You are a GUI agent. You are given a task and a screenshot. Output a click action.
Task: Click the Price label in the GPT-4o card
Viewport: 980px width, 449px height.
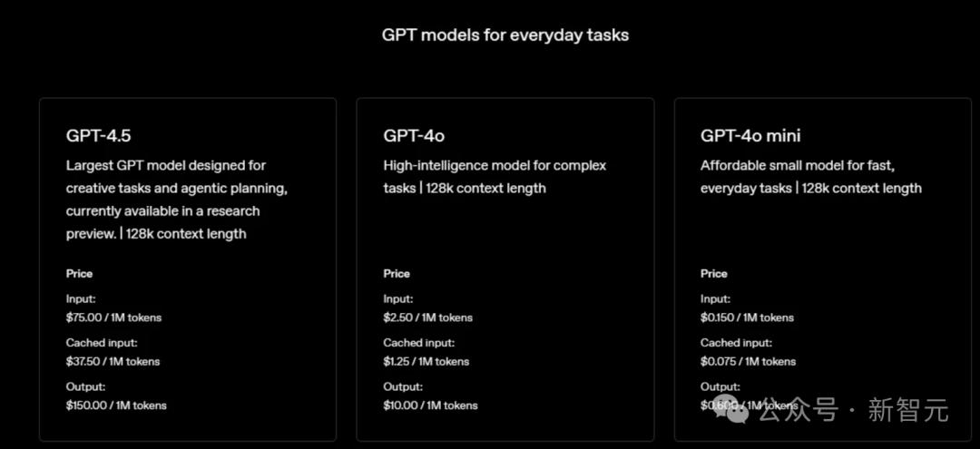(x=397, y=274)
